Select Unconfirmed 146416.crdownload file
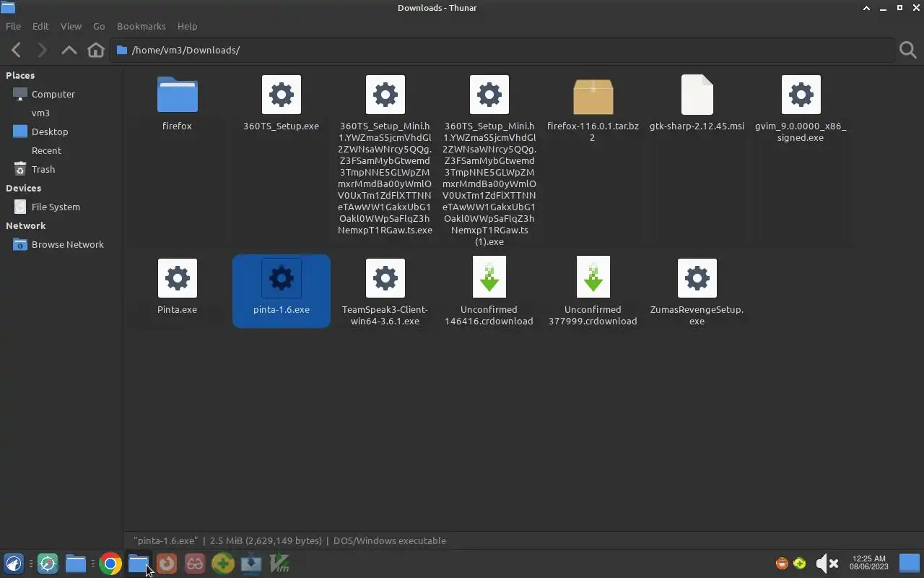 click(x=489, y=292)
